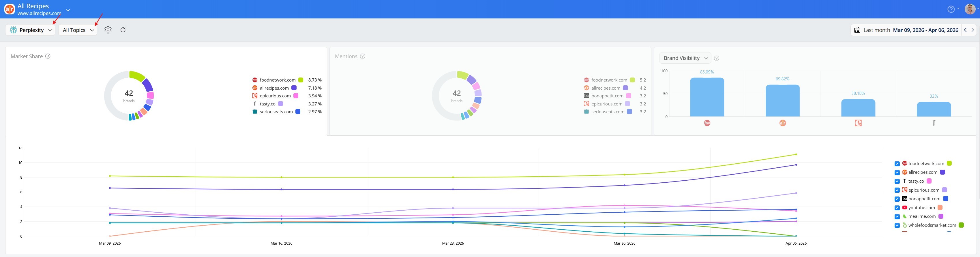
Task: Click the 8.73 % foodnetwork market share value
Action: click(x=315, y=80)
